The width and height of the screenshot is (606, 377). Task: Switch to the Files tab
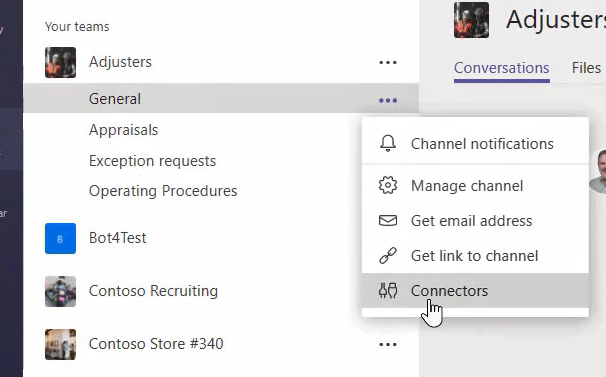(x=586, y=68)
